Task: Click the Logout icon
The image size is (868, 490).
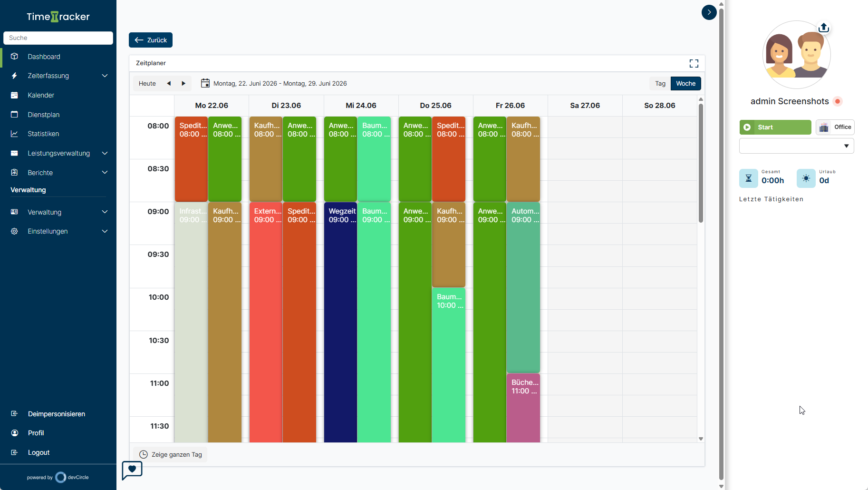Action: (x=14, y=452)
